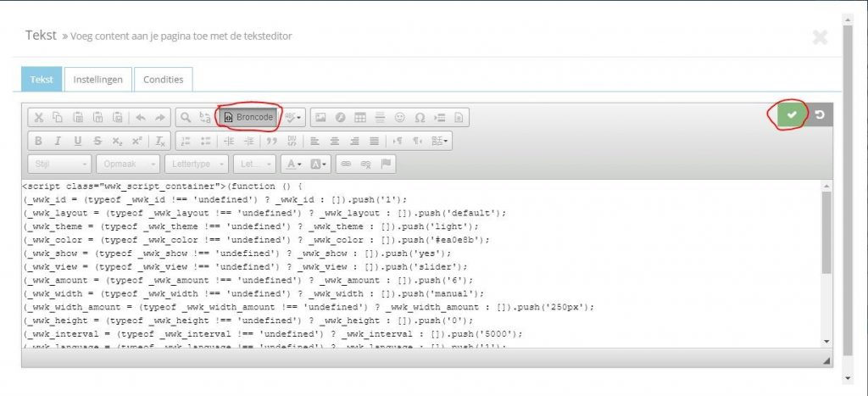The image size is (868, 396).
Task: Confirm with the green checkmark button
Action: point(791,115)
